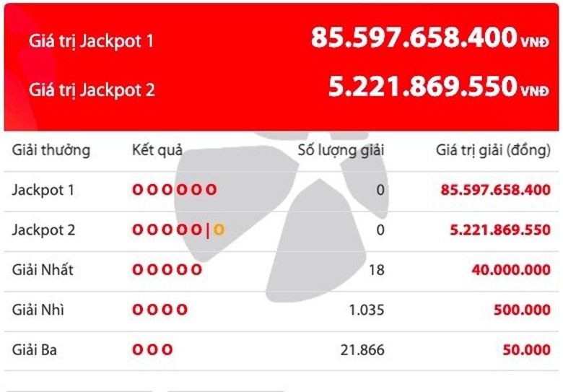Click the Số lượng giải column header
563x392 pixels.
(x=341, y=151)
